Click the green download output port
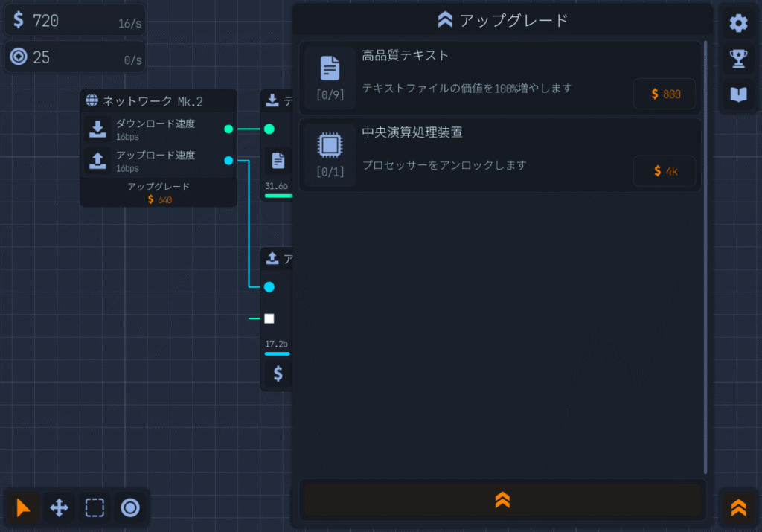Screen dimensions: 762x532 228,129
